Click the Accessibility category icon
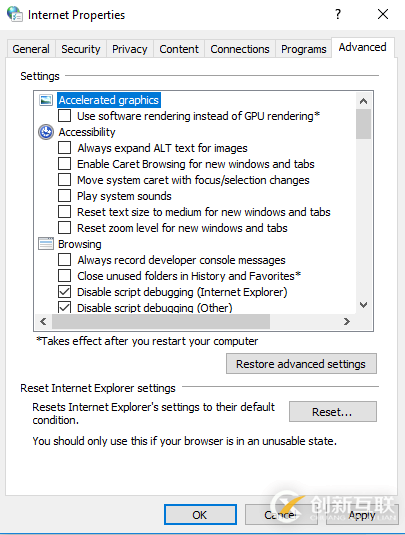Image resolution: width=405 pixels, height=535 pixels. [46, 132]
